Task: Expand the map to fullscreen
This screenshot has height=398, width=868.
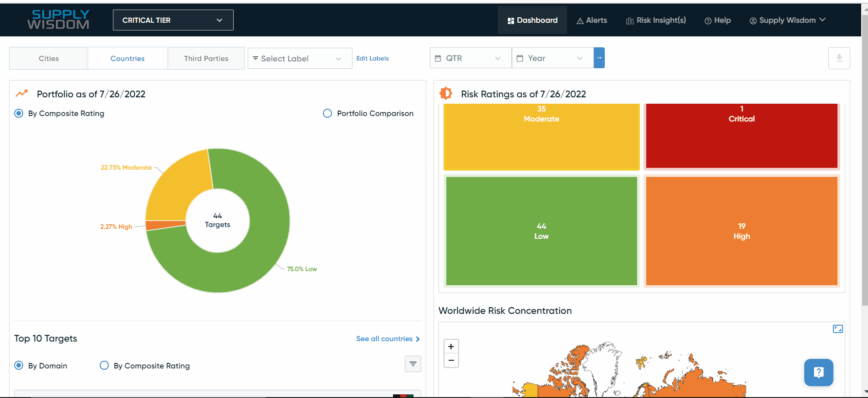Action: click(837, 329)
